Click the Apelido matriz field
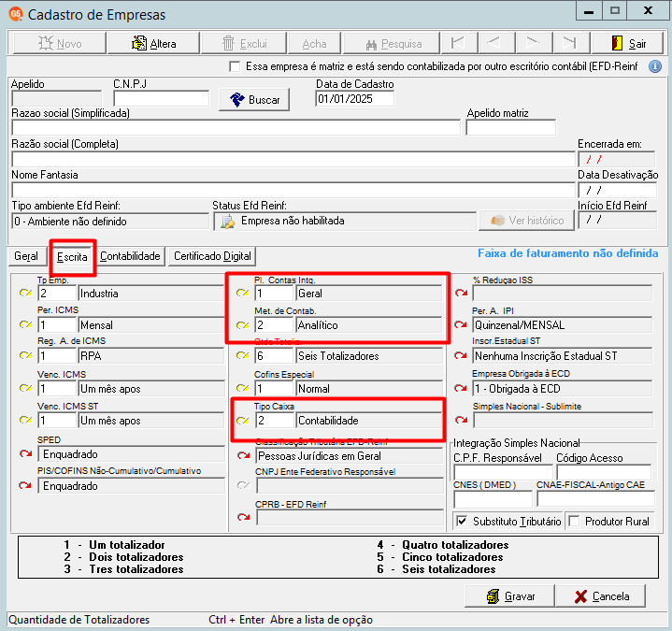The image size is (672, 631). [511, 128]
